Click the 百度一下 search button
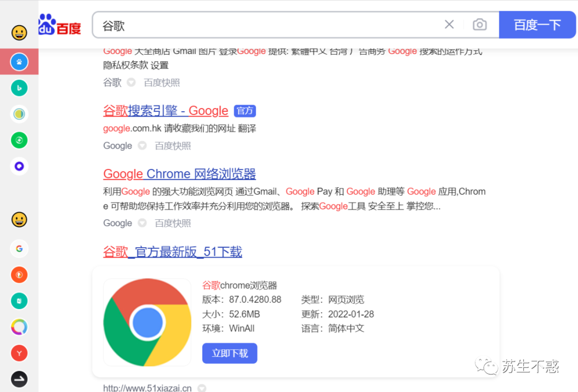 pyautogui.click(x=537, y=25)
